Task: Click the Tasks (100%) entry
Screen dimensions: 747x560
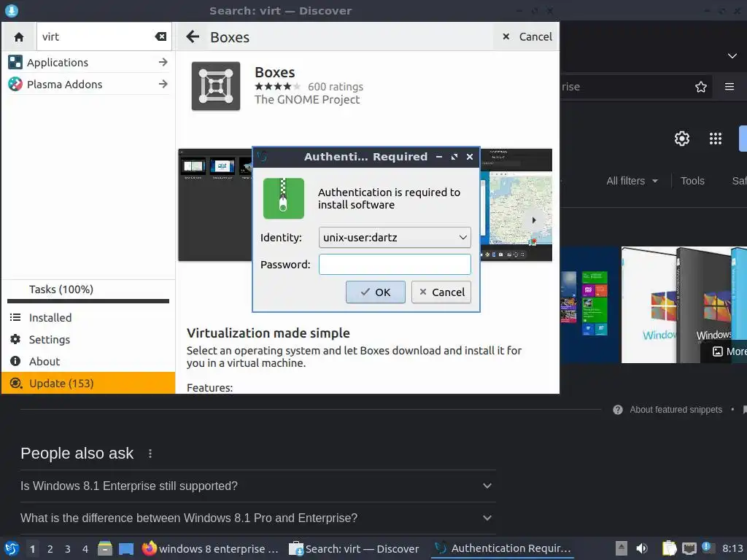Action: coord(61,289)
